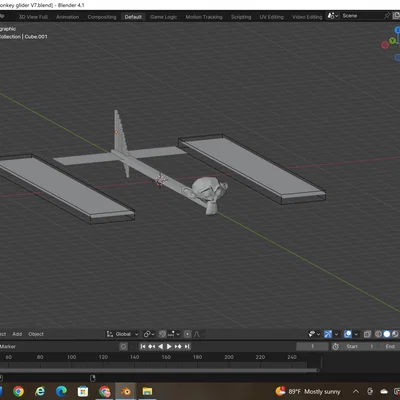
Task: Toggle proportional editing
Action: 187,334
